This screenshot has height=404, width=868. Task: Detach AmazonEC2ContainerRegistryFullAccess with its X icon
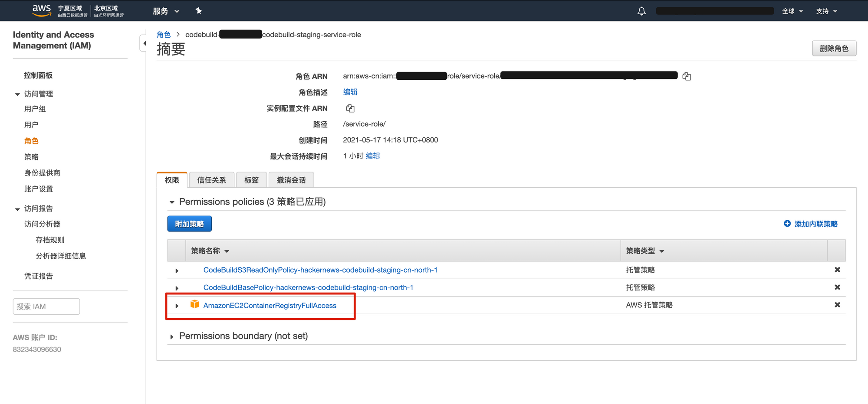click(837, 305)
